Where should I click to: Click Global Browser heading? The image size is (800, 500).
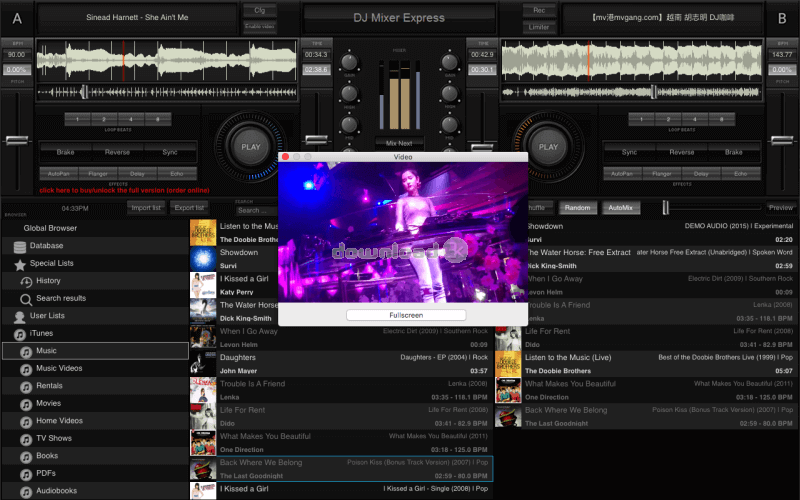coord(50,228)
